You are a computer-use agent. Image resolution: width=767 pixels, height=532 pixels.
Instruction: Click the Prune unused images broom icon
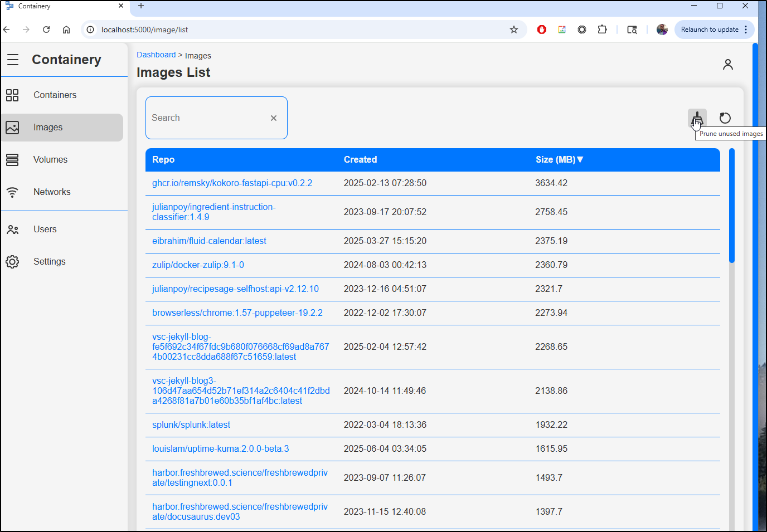coord(697,118)
